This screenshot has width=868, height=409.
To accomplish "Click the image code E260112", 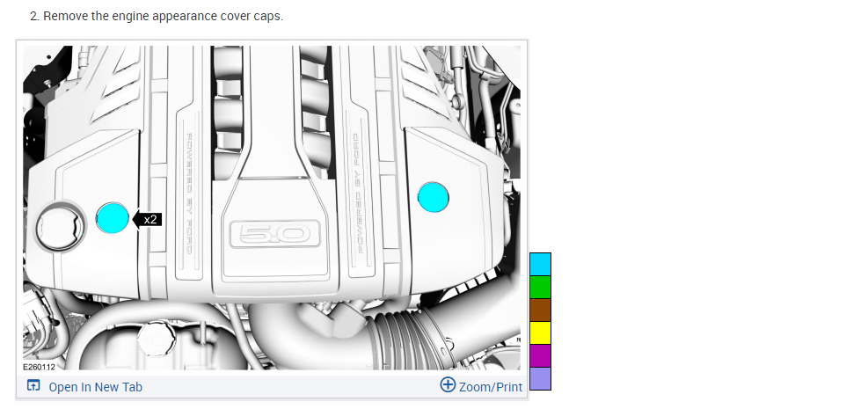I will pos(39,367).
